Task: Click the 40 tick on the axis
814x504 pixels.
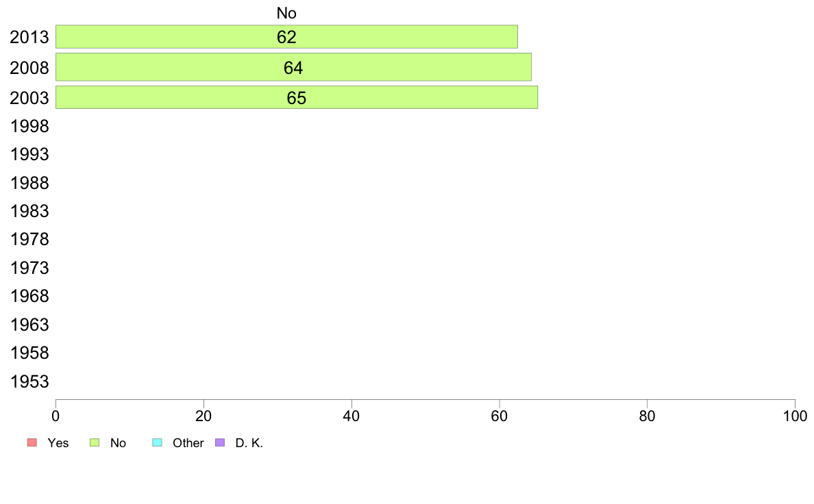Action: click(351, 416)
